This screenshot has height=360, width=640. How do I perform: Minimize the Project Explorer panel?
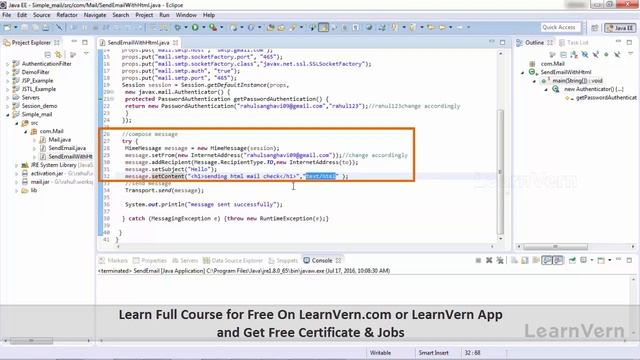pyautogui.click(x=74, y=42)
